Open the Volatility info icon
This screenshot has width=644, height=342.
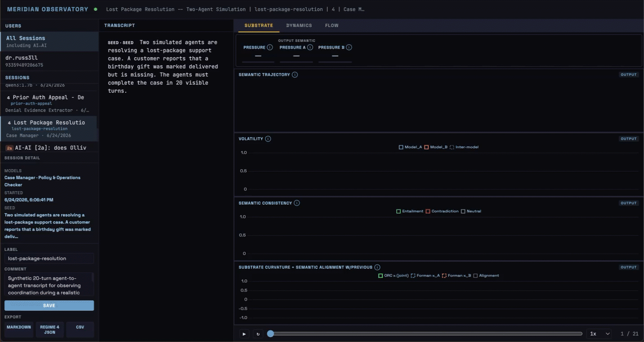(x=268, y=139)
